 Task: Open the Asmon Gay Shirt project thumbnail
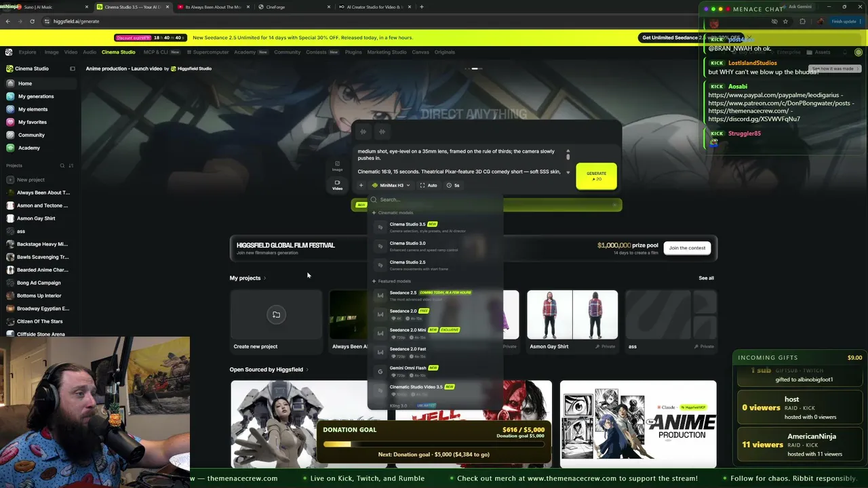coord(572,314)
